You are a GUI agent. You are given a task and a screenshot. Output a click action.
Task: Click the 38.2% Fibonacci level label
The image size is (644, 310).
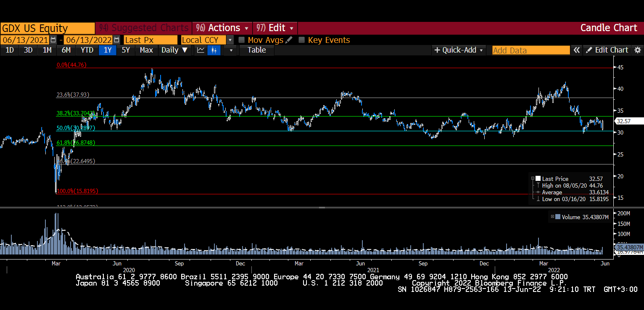76,113
